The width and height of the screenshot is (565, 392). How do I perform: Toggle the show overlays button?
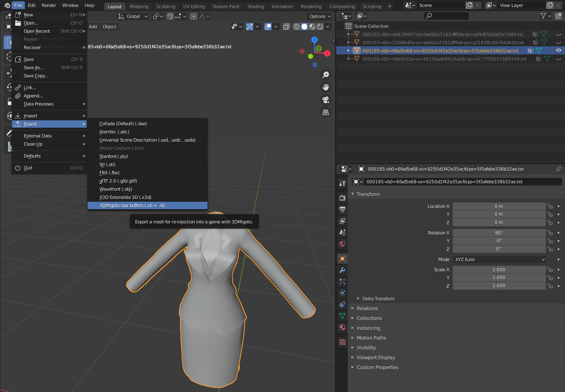pyautogui.click(x=268, y=27)
